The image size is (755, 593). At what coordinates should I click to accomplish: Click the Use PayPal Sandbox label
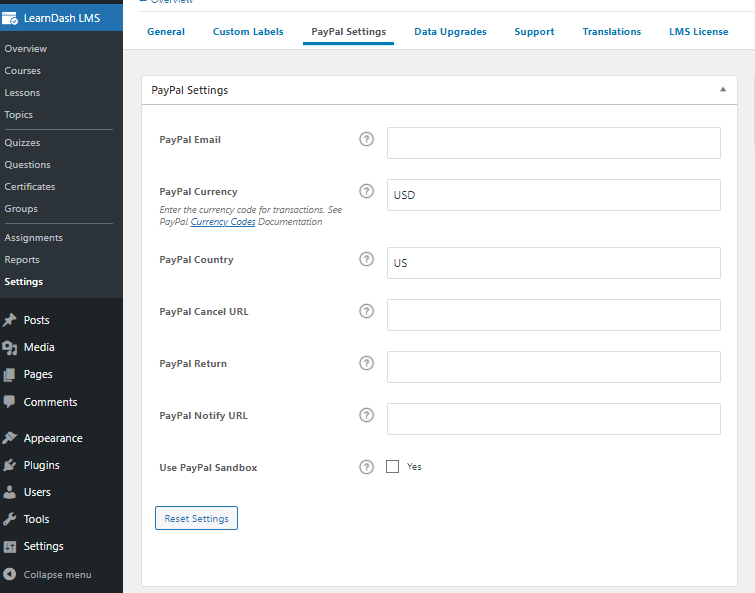(208, 468)
